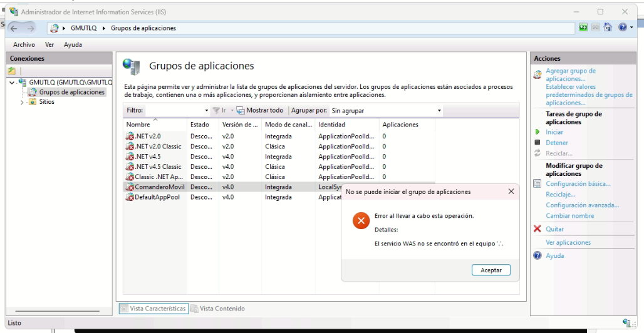Viewport: 644px width, 333px height.
Task: Click the .NET v2.0 application pool icon
Action: (x=130, y=136)
